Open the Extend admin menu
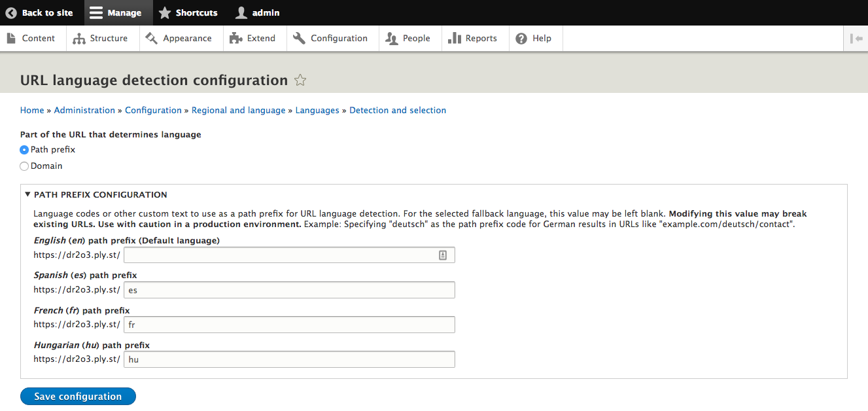Screen dimensions: 868x411 pyautogui.click(x=252, y=39)
